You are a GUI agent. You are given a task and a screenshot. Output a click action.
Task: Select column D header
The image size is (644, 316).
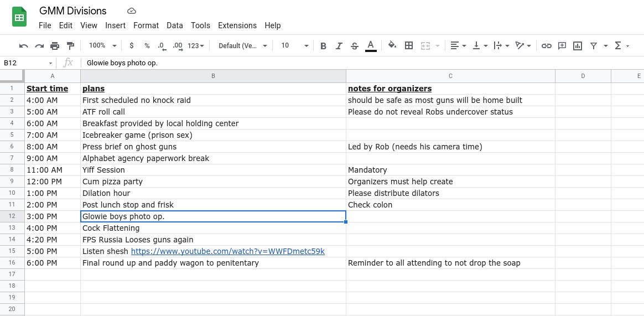(583, 76)
